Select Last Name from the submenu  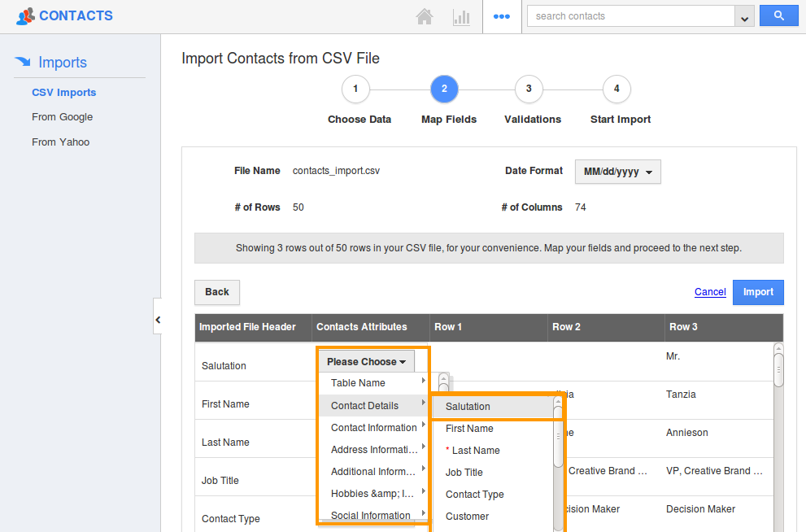tap(493, 451)
